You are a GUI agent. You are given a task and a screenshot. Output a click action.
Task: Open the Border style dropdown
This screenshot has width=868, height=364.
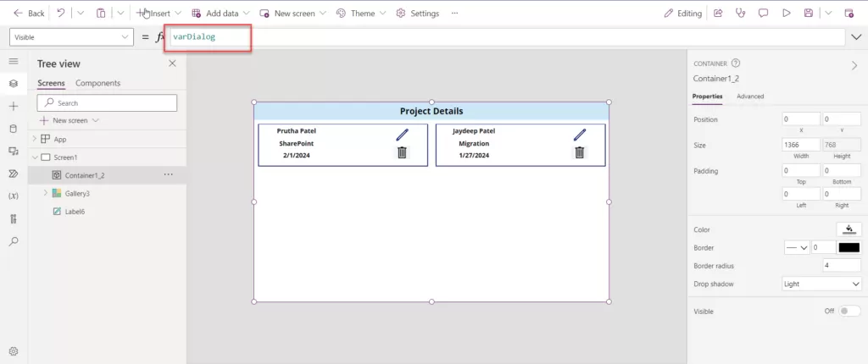click(x=797, y=248)
